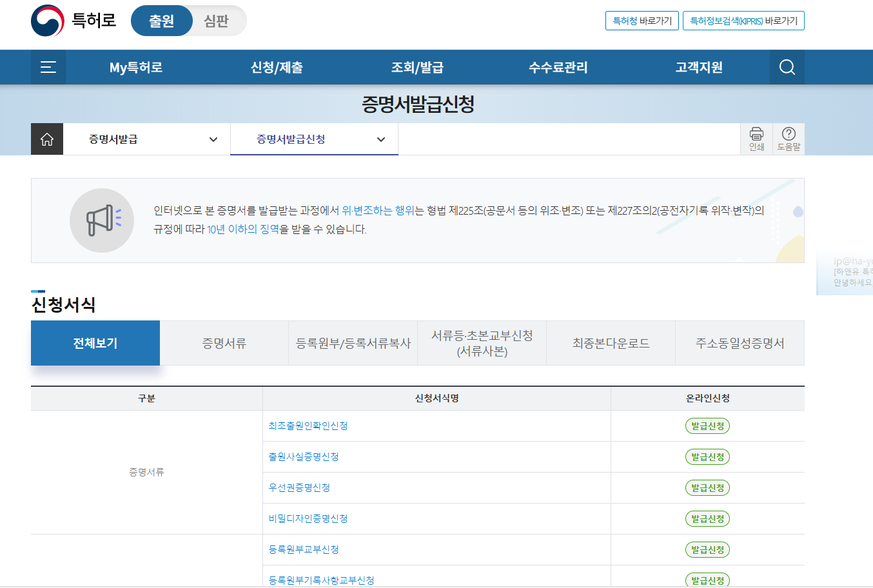Image resolution: width=873 pixels, height=588 pixels.
Task: Open 도움말 question mark icon
Action: click(x=788, y=139)
